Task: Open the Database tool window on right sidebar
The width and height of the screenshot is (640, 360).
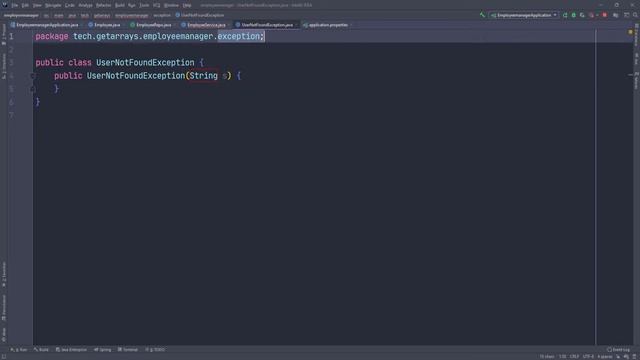Action: [636, 35]
